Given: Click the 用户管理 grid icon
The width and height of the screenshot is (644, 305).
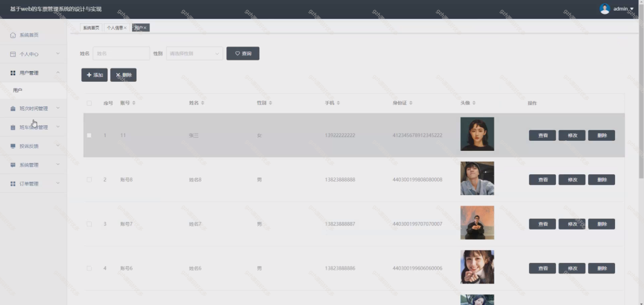Looking at the screenshot, I should [13, 73].
